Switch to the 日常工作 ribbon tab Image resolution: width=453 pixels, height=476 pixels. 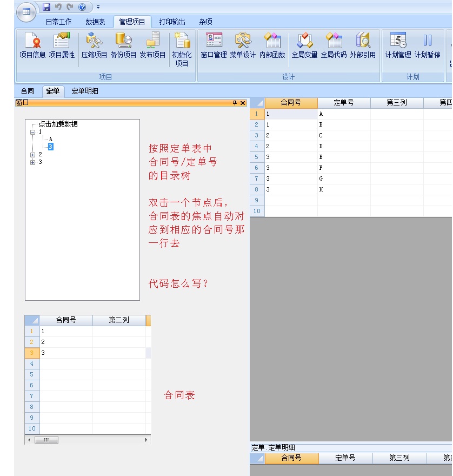coord(58,22)
